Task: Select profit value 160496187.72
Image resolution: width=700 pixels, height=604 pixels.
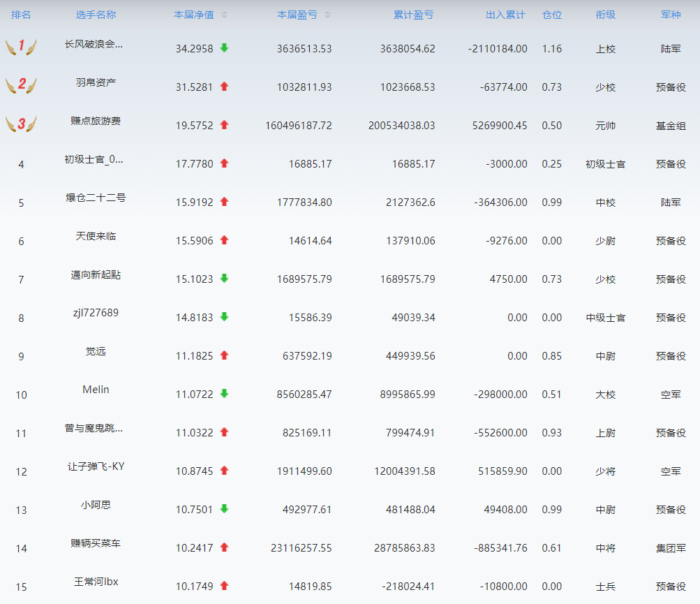Action: tap(299, 126)
